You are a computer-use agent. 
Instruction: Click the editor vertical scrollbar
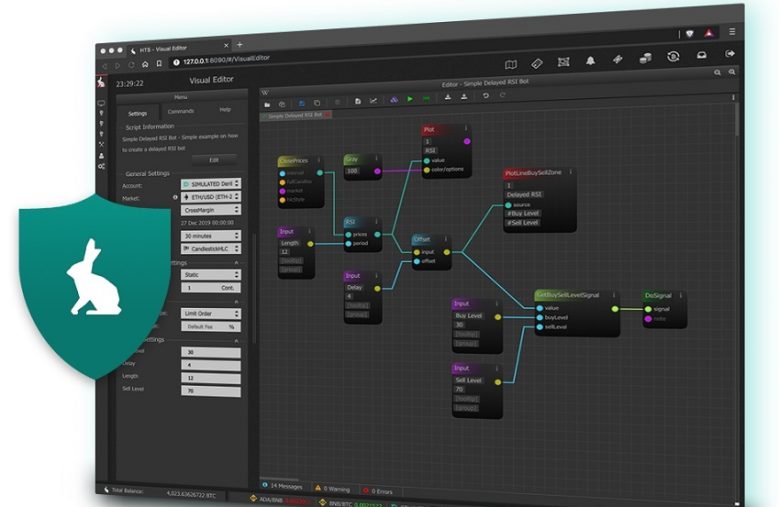(x=737, y=119)
